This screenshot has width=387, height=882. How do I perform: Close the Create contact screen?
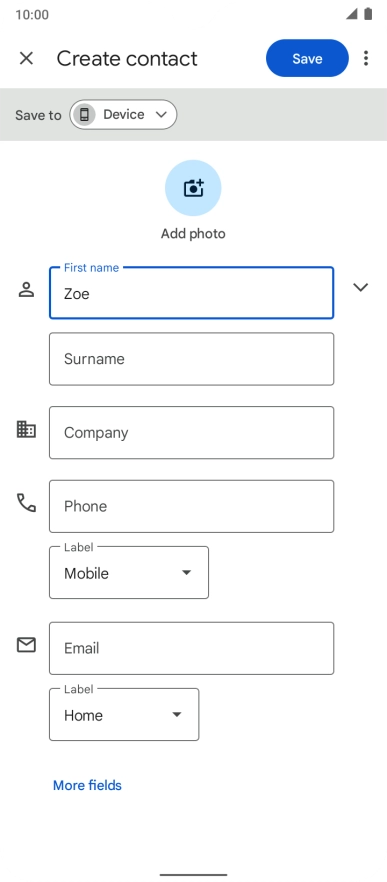click(26, 58)
